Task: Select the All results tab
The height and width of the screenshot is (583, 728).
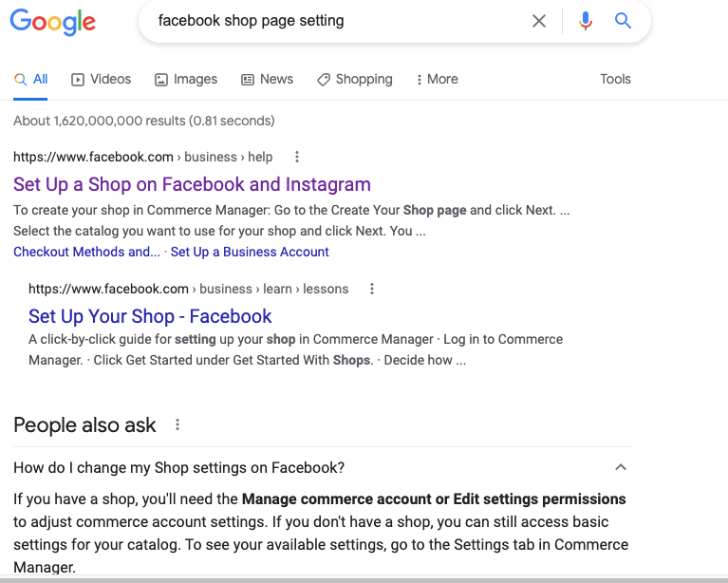Action: (31, 80)
